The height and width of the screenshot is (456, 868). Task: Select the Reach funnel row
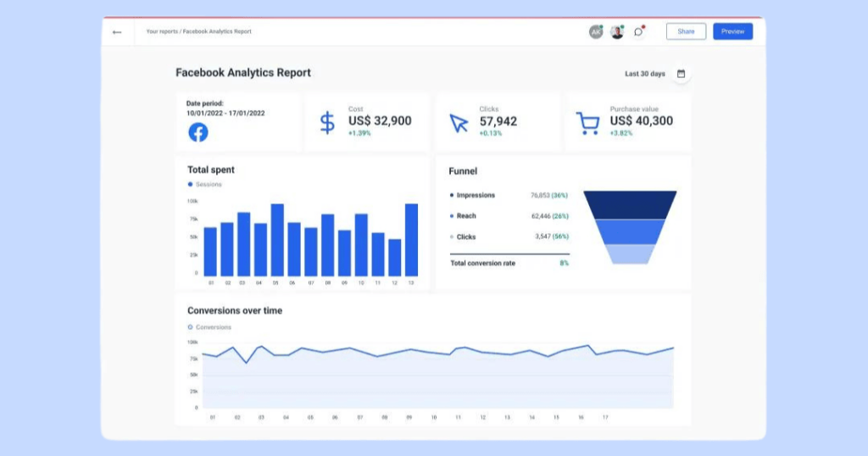pos(509,216)
